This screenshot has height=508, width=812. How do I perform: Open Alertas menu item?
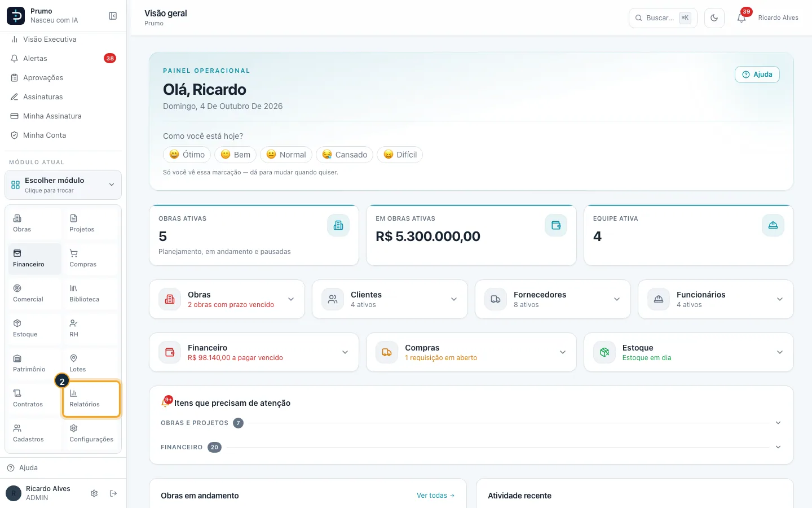pos(63,58)
